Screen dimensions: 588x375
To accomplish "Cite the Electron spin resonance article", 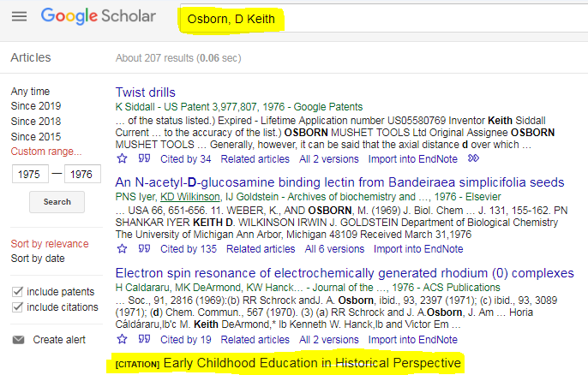I will coord(144,339).
